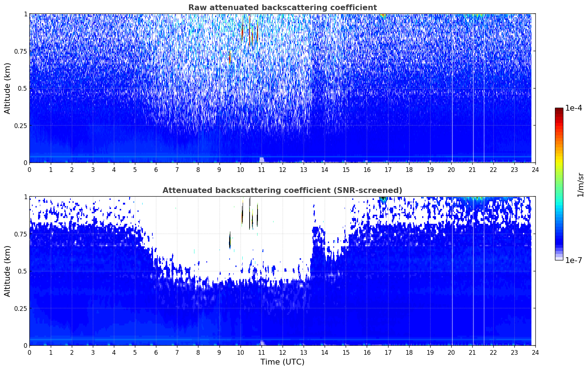Viewport: 588px width, 370px height.
Task: Click the "1/m/sr" colorbar unit label
Action: click(x=580, y=184)
